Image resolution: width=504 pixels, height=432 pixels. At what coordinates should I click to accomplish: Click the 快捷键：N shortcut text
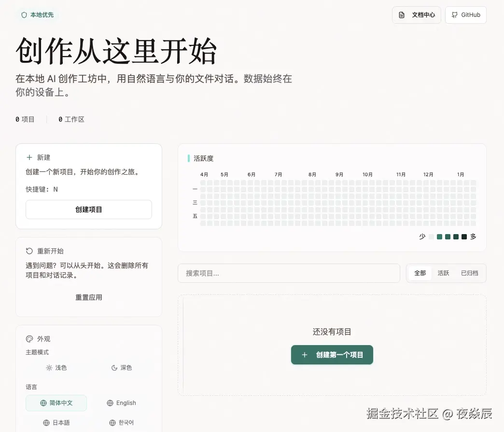(x=42, y=189)
